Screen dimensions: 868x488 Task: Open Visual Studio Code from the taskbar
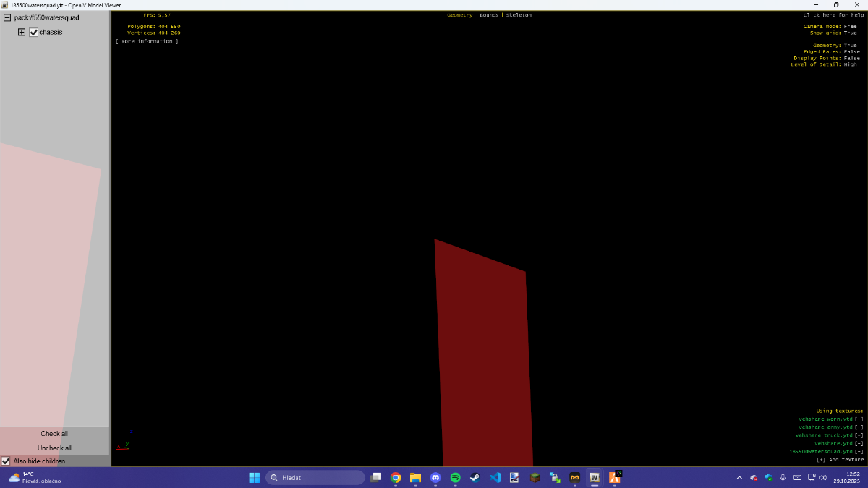pos(495,478)
